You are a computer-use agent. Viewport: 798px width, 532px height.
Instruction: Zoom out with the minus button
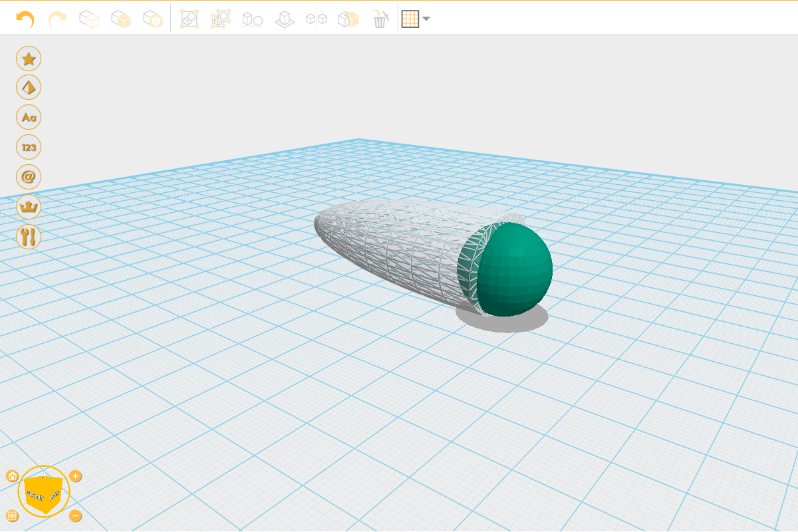click(76, 515)
